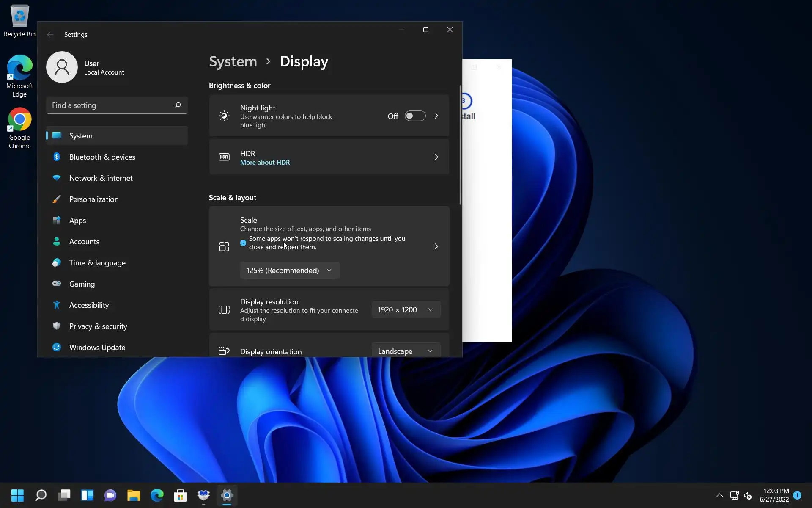Select Time & language in sidebar
This screenshot has width=812, height=508.
97,262
